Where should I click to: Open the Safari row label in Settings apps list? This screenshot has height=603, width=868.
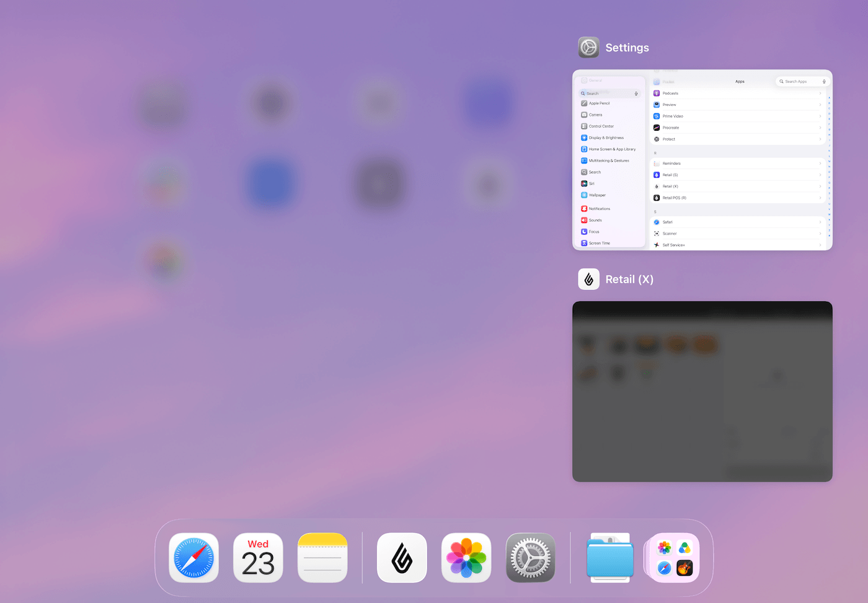coord(668,222)
